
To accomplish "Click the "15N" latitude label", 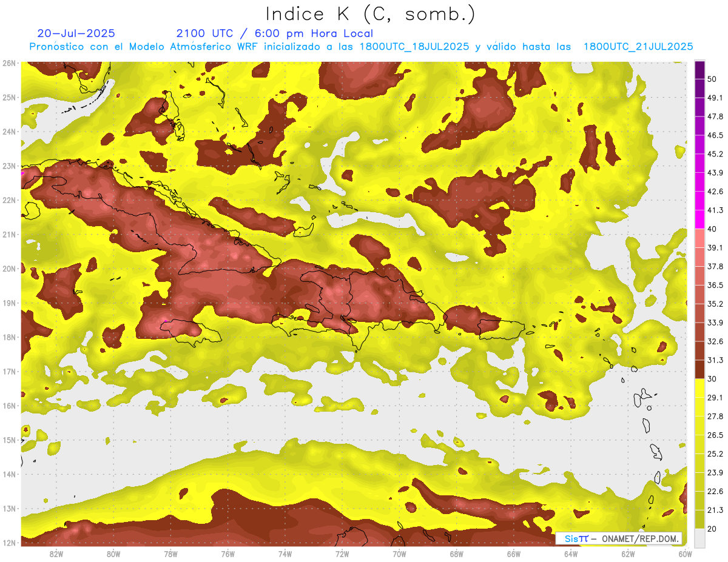I will [9, 440].
